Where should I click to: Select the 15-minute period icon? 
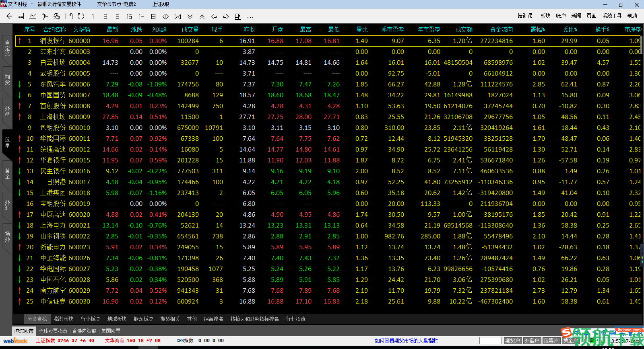click(x=129, y=16)
